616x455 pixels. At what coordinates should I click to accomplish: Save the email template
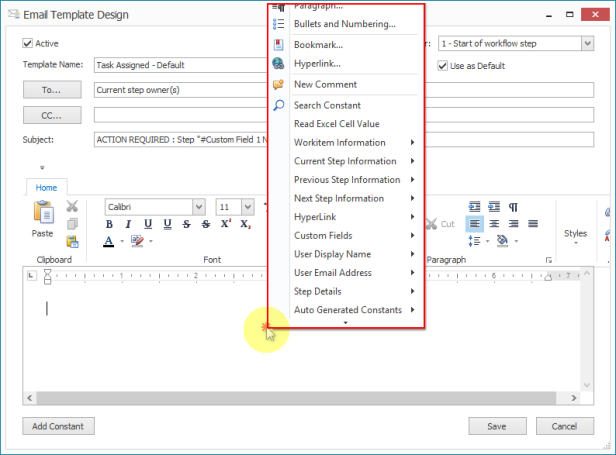tap(497, 426)
